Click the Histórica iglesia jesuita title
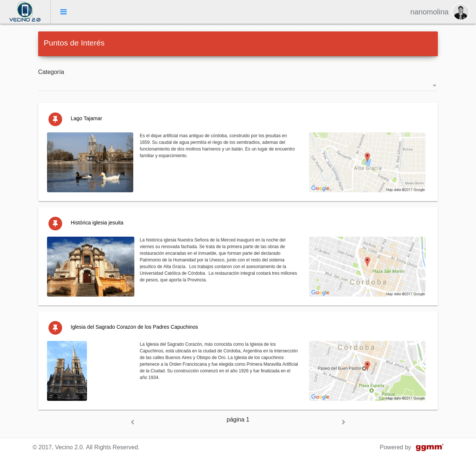 (x=97, y=223)
